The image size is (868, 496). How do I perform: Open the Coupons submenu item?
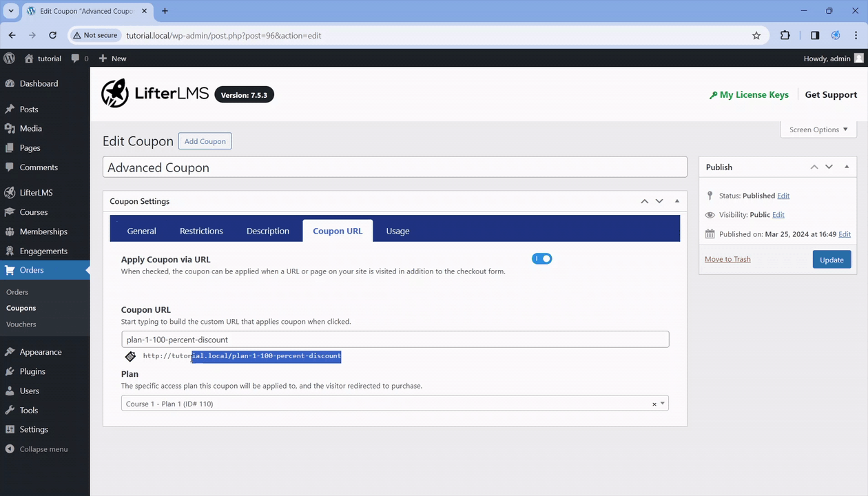21,308
